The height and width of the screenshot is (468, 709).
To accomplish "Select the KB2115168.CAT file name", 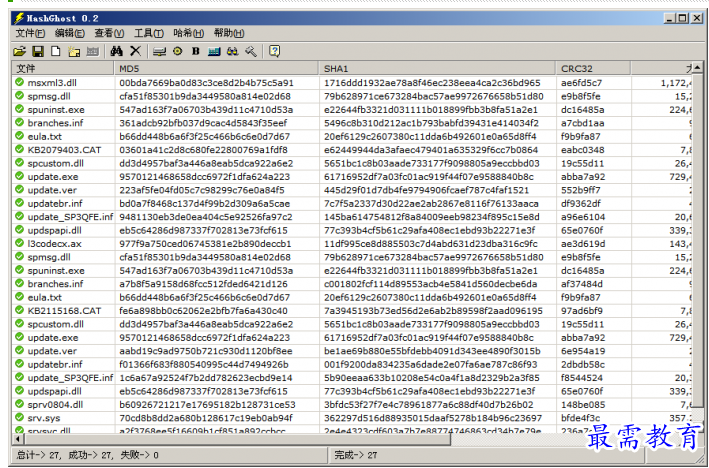I will click(x=64, y=311).
